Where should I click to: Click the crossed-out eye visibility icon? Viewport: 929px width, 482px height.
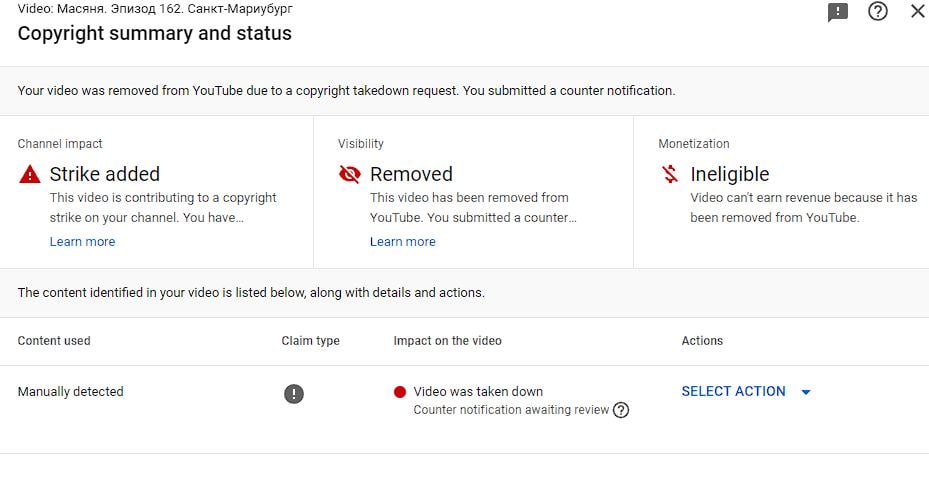[x=350, y=174]
